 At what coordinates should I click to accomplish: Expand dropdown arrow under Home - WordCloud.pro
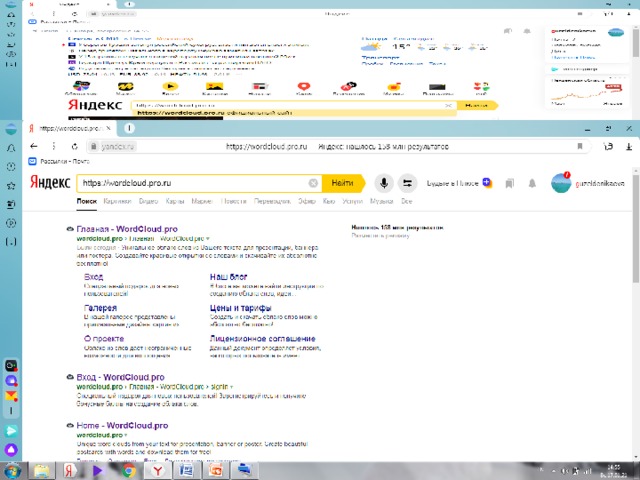[126, 435]
